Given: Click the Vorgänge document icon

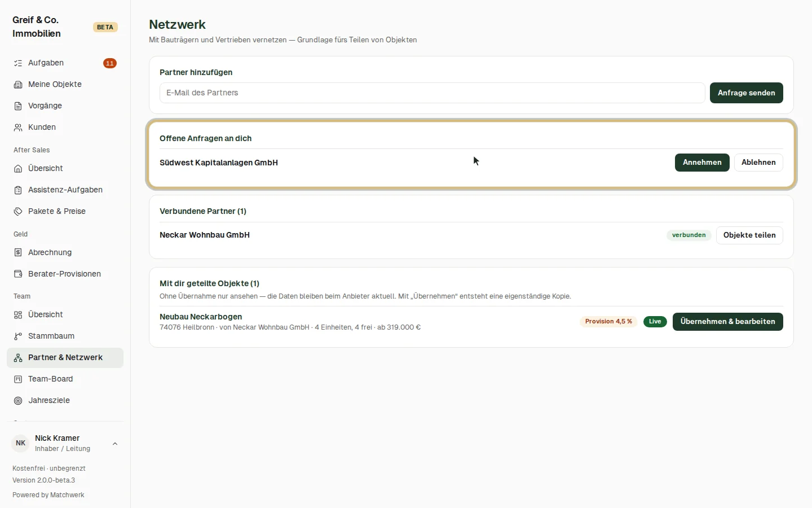Looking at the screenshot, I should click(x=18, y=106).
